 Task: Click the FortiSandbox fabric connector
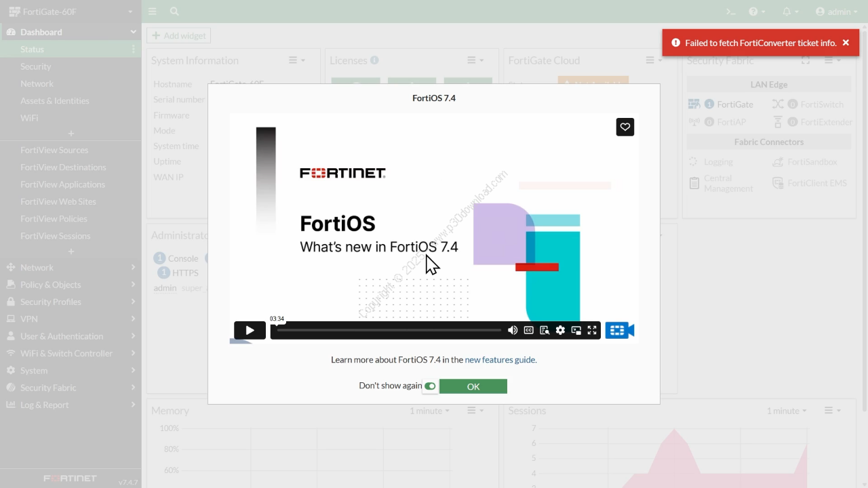pos(805,162)
